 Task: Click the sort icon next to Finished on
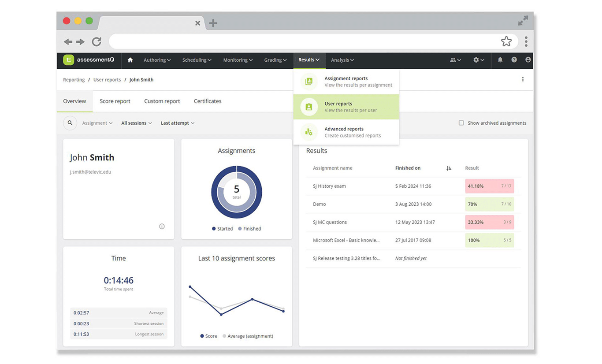tap(449, 168)
